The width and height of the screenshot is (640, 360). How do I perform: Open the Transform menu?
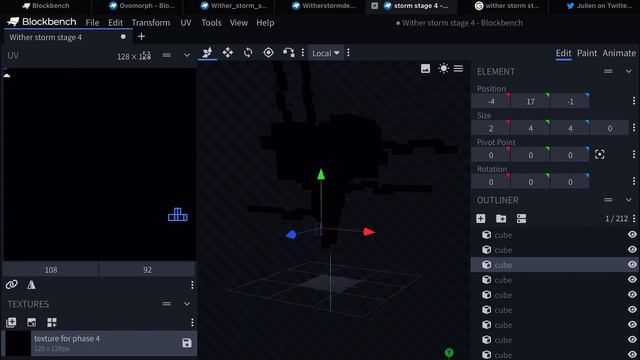[x=151, y=23]
